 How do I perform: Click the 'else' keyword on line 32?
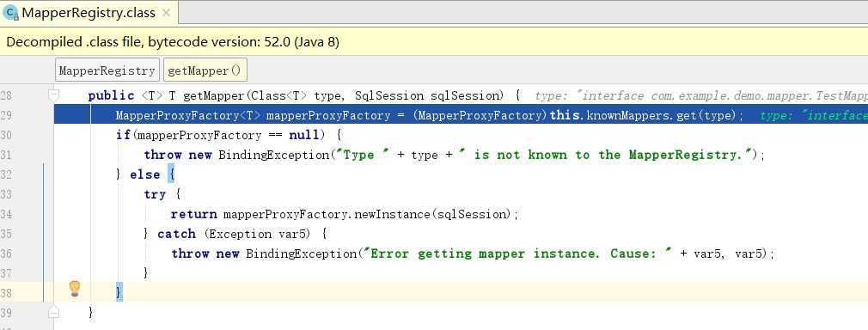click(145, 175)
